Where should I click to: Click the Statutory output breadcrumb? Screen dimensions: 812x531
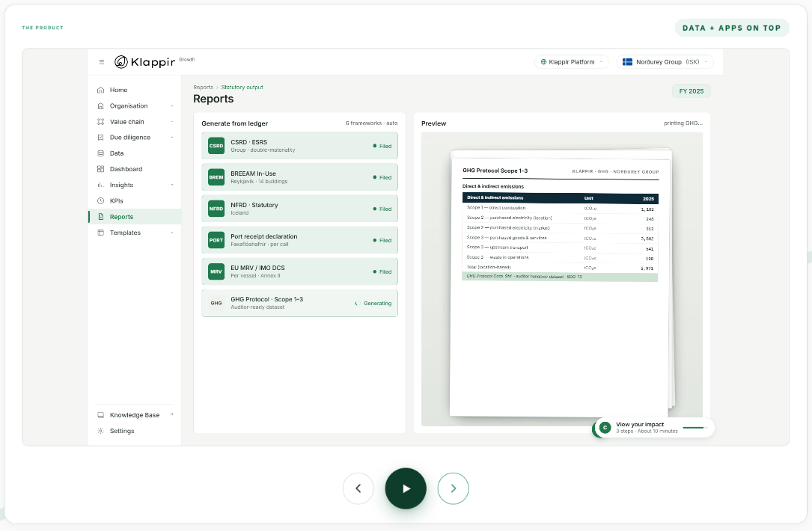point(242,88)
